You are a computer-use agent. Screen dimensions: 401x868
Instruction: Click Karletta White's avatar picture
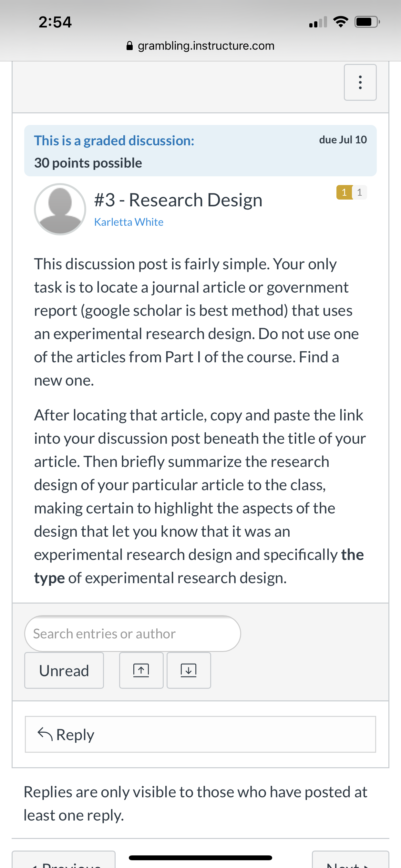coord(60,209)
